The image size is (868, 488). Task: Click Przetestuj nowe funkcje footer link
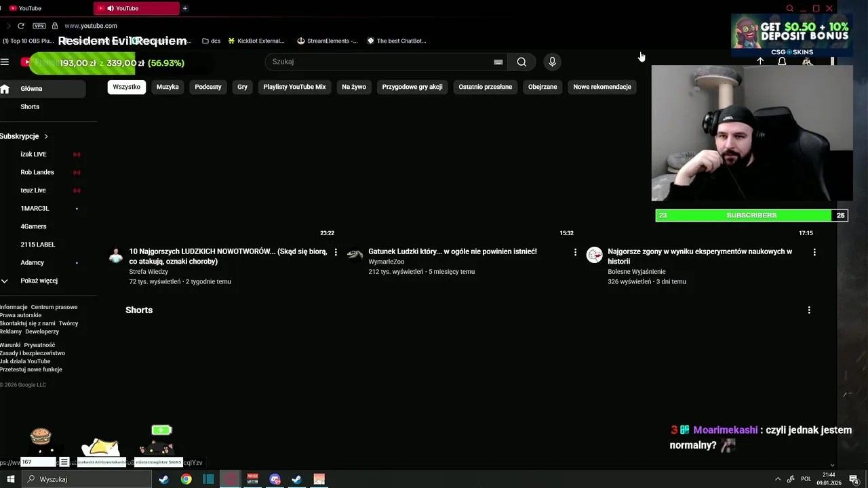tap(31, 369)
